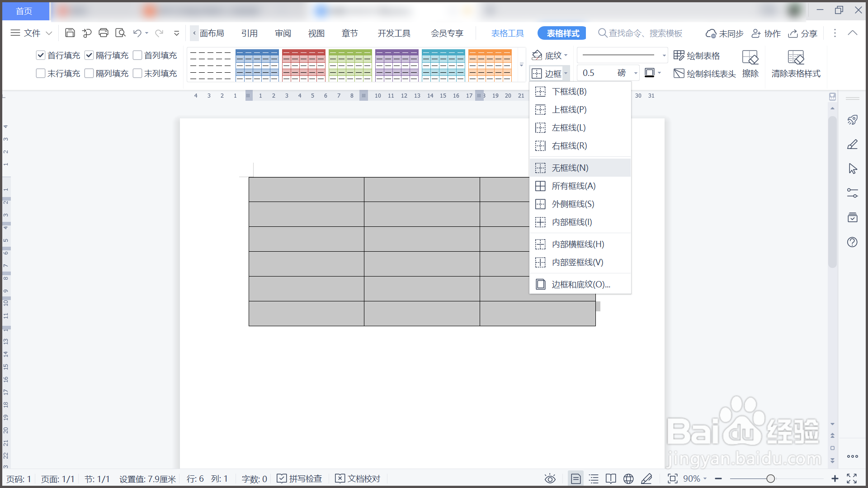The height and width of the screenshot is (488, 868).
Task: Select 外侧框线(S) menu item
Action: pyautogui.click(x=580, y=204)
